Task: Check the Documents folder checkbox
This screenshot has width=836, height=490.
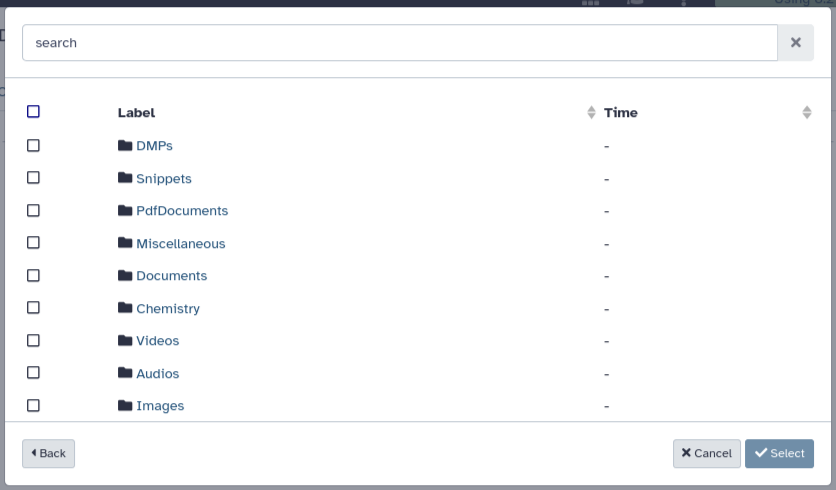Action: pyautogui.click(x=33, y=276)
